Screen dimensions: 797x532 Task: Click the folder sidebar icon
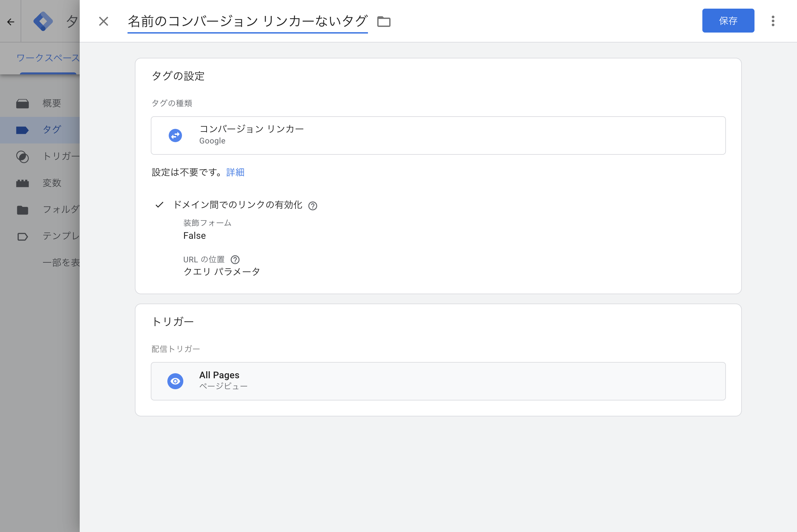click(22, 210)
